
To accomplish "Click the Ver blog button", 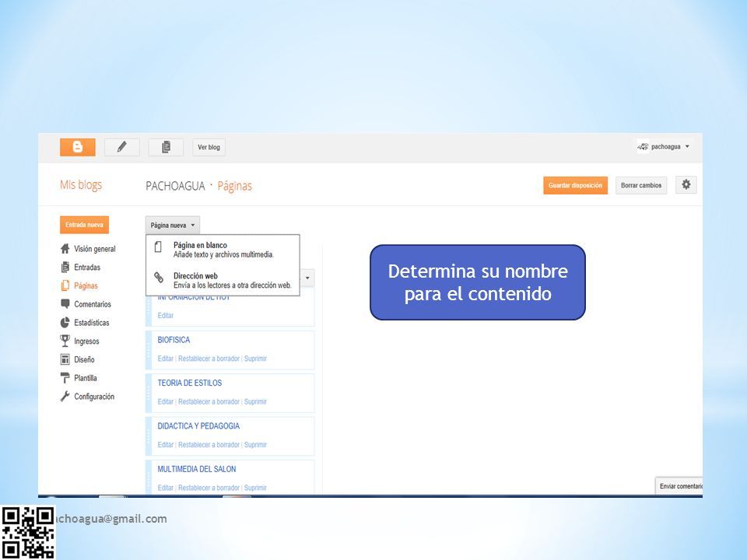I will [x=209, y=147].
